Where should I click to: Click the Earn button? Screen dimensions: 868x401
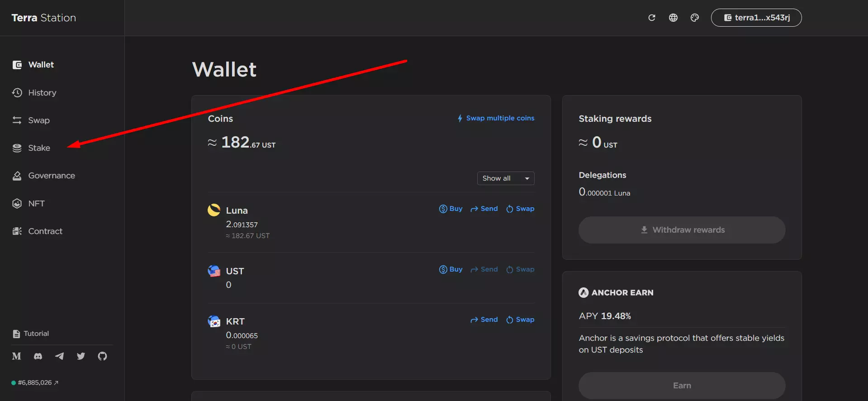coord(682,386)
